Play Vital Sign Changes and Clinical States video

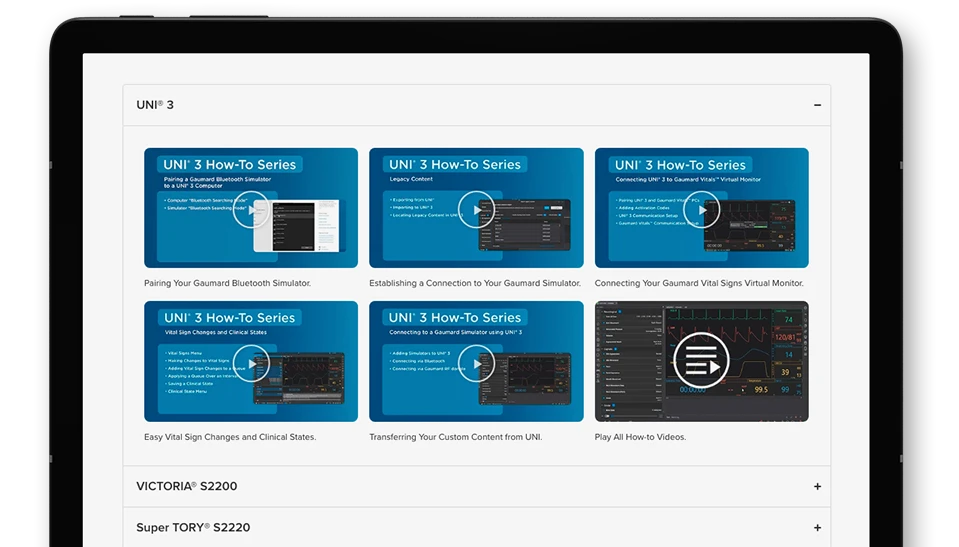tap(251, 363)
